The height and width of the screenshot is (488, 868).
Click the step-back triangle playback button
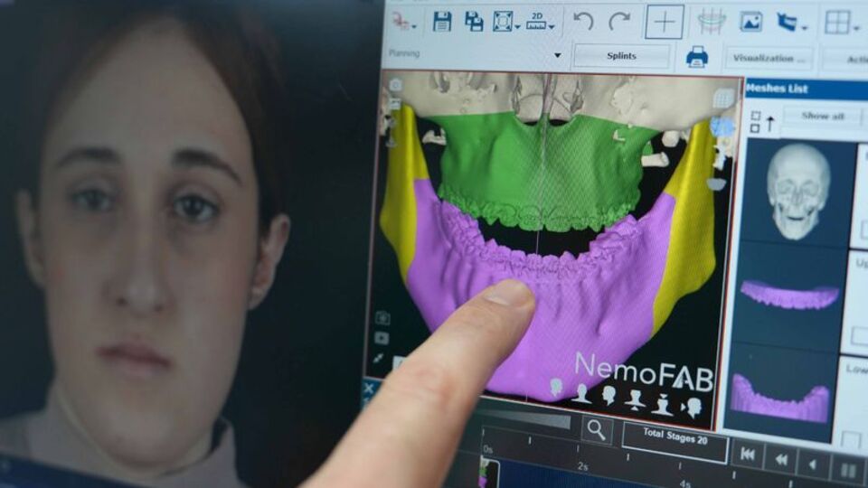(x=813, y=465)
